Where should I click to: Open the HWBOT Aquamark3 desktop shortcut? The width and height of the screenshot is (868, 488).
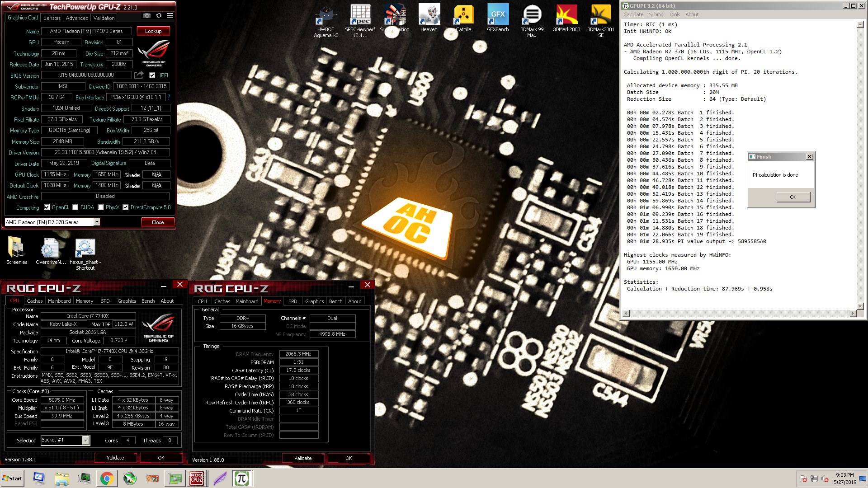[326, 21]
